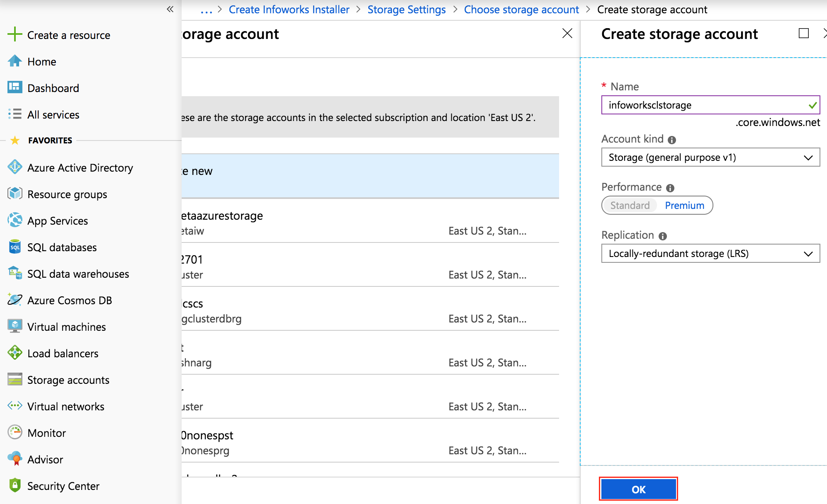Click SQL data warehouses label
The height and width of the screenshot is (504, 827).
(x=78, y=274)
